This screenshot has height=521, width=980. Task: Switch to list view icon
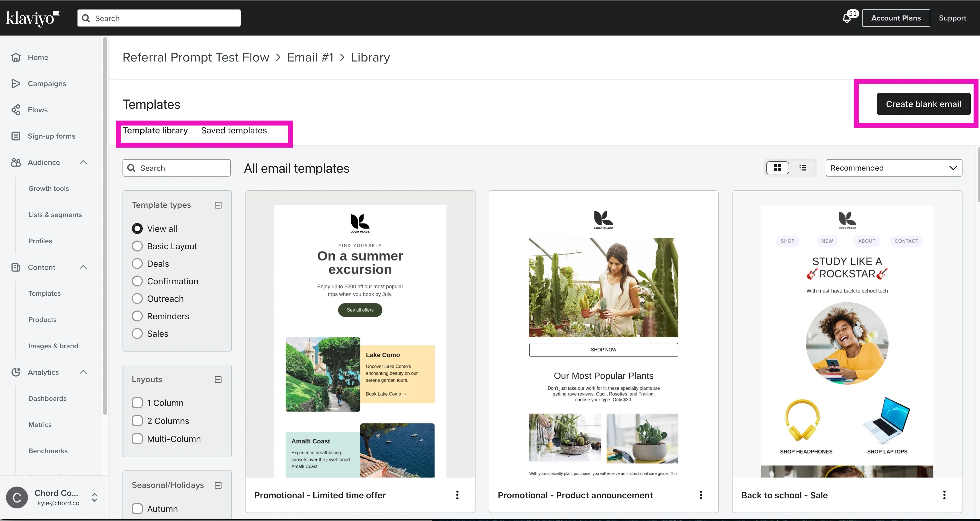click(803, 168)
